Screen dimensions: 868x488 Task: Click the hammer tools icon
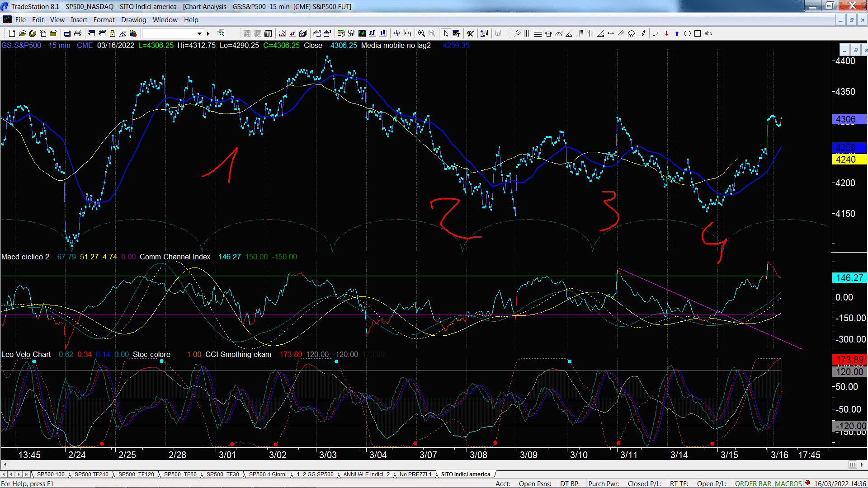(x=470, y=33)
